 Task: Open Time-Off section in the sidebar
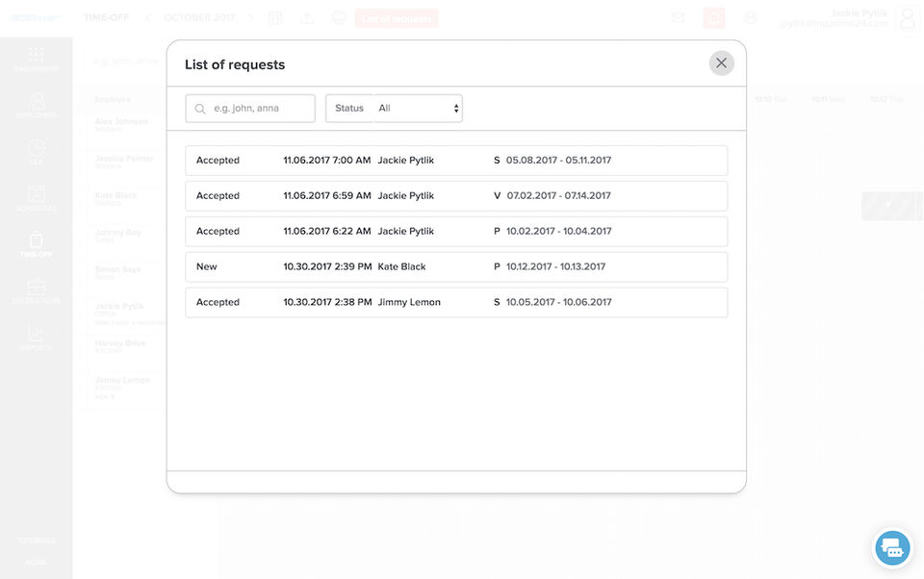pos(36,245)
